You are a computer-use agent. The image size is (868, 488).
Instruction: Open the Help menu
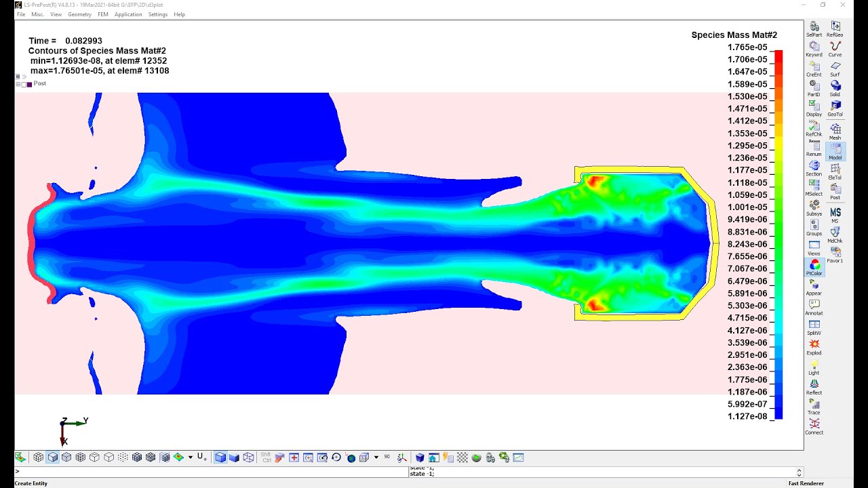[179, 14]
